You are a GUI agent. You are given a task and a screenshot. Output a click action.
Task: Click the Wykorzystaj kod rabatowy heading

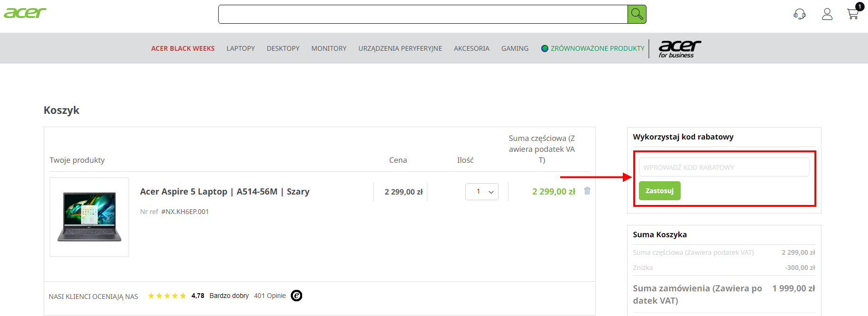(x=683, y=137)
